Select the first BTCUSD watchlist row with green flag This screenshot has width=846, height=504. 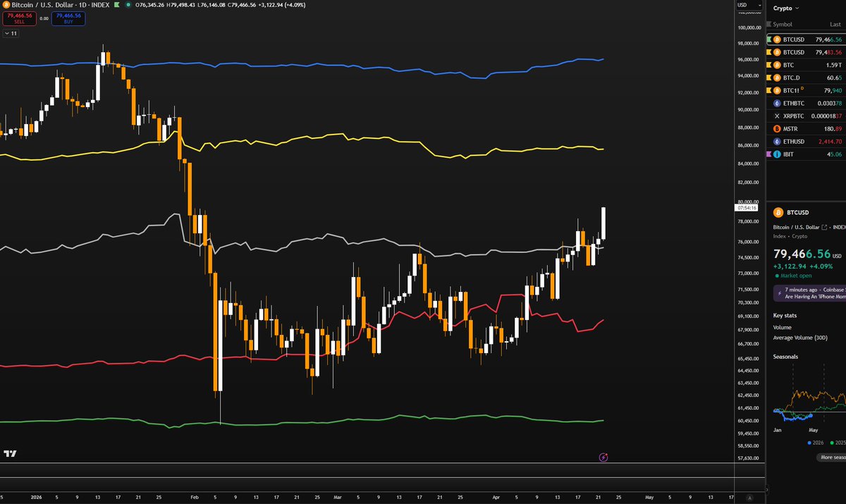pyautogui.click(x=806, y=40)
